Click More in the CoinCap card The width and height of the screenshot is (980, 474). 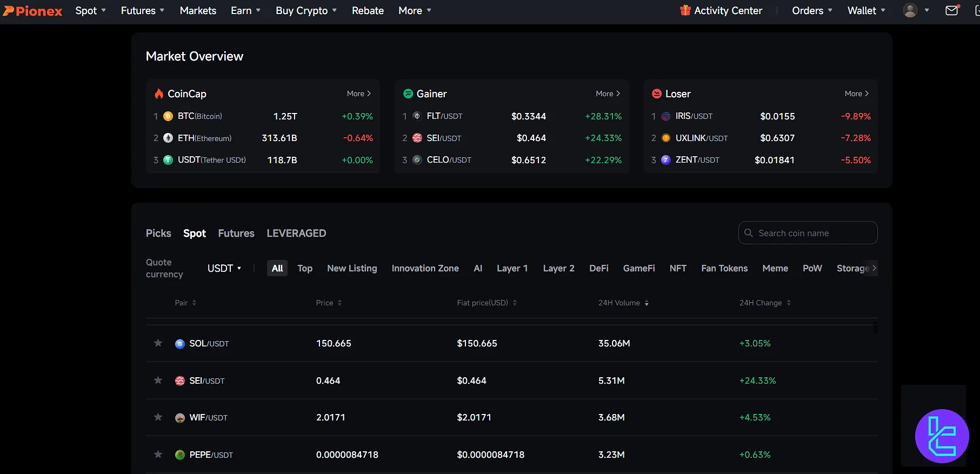click(359, 94)
